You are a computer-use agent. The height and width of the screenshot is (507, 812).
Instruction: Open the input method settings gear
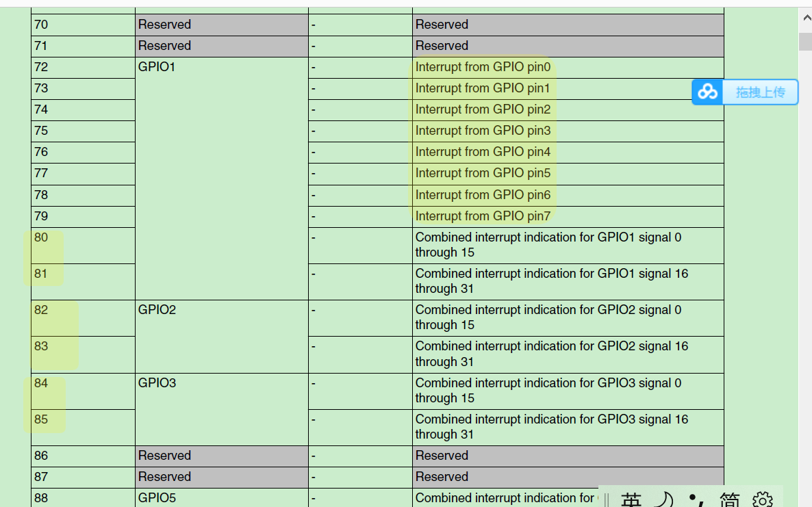pyautogui.click(x=762, y=500)
